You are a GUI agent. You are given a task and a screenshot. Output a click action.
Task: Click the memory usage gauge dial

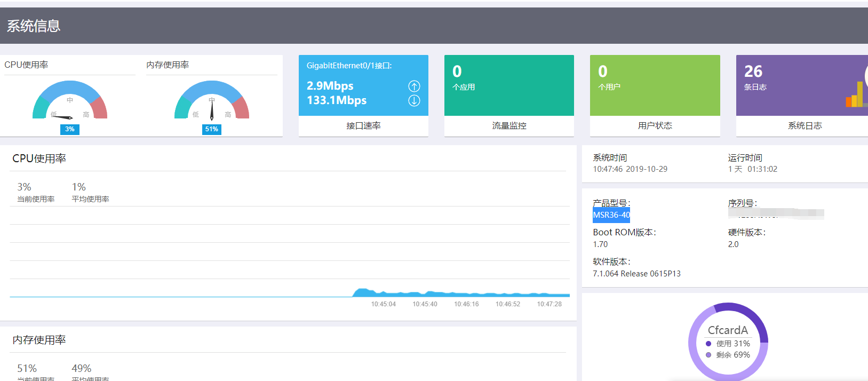[212, 100]
